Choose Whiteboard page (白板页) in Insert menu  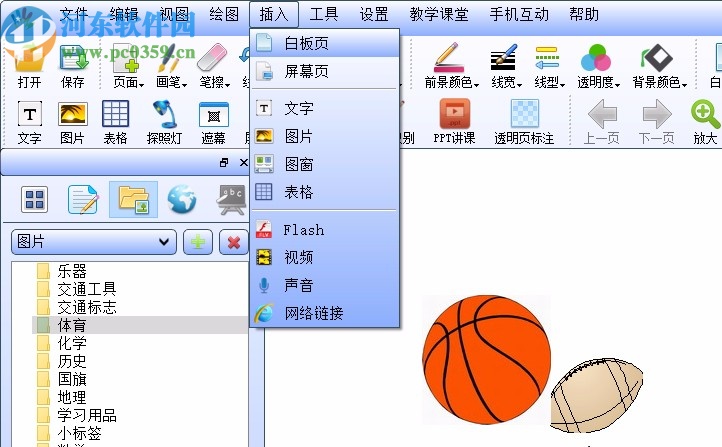(x=325, y=43)
